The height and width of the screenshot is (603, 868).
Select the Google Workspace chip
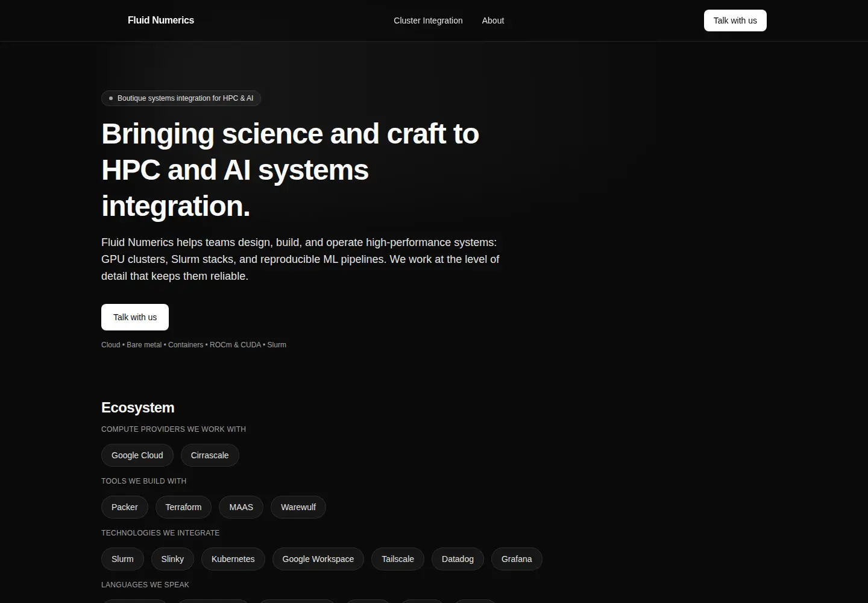click(318, 559)
